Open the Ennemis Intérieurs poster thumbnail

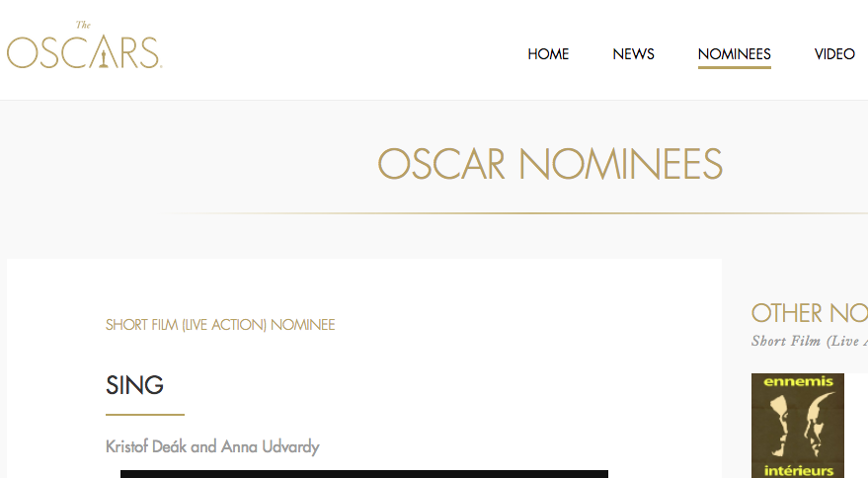(x=797, y=426)
